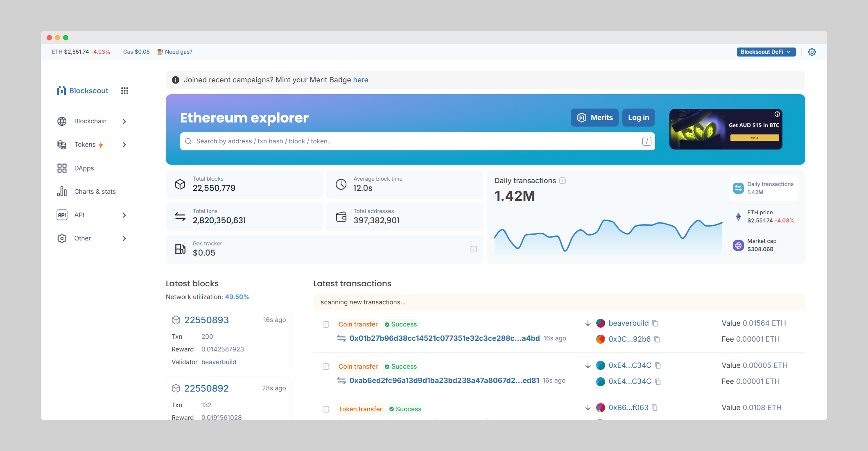
Task: Copy the sender 0xE4...C34C address
Action: click(658, 365)
